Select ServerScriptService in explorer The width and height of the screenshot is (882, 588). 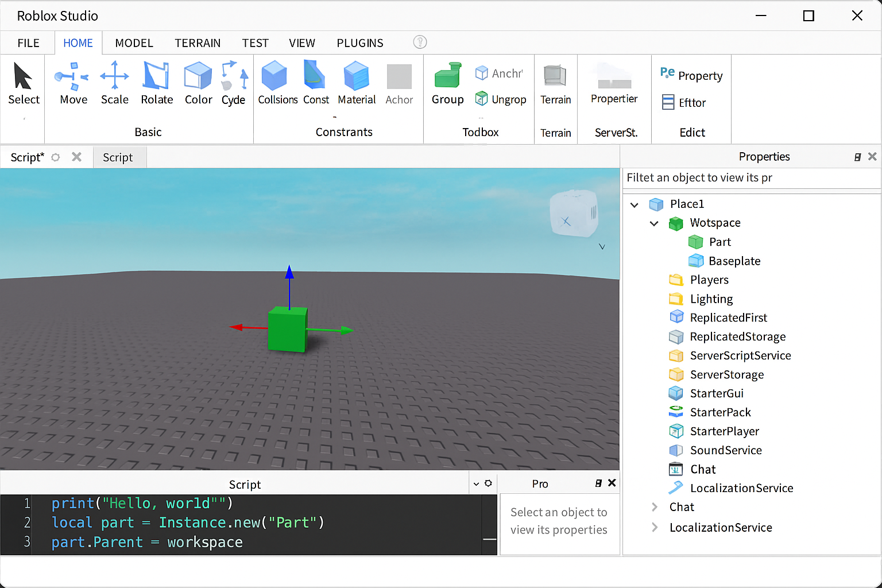[730, 355]
